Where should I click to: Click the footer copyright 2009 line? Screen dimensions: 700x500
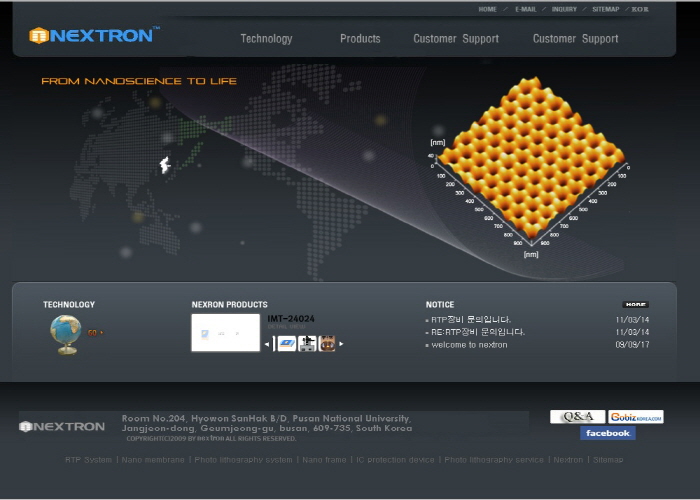click(x=211, y=439)
